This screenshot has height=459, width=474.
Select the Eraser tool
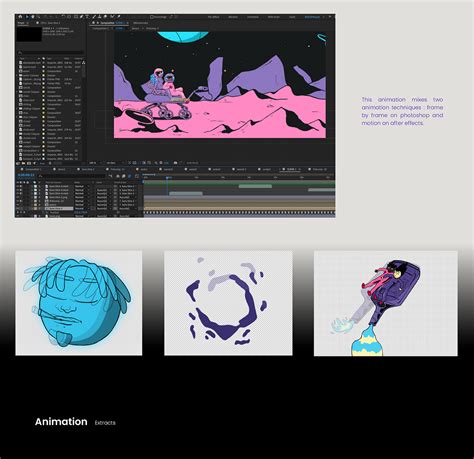click(x=105, y=17)
